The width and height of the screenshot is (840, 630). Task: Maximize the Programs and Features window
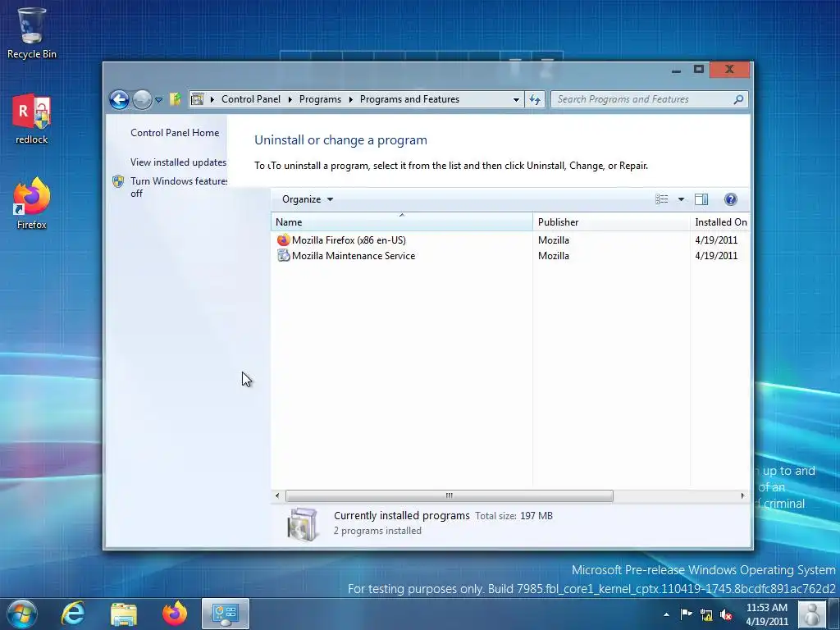tap(699, 69)
